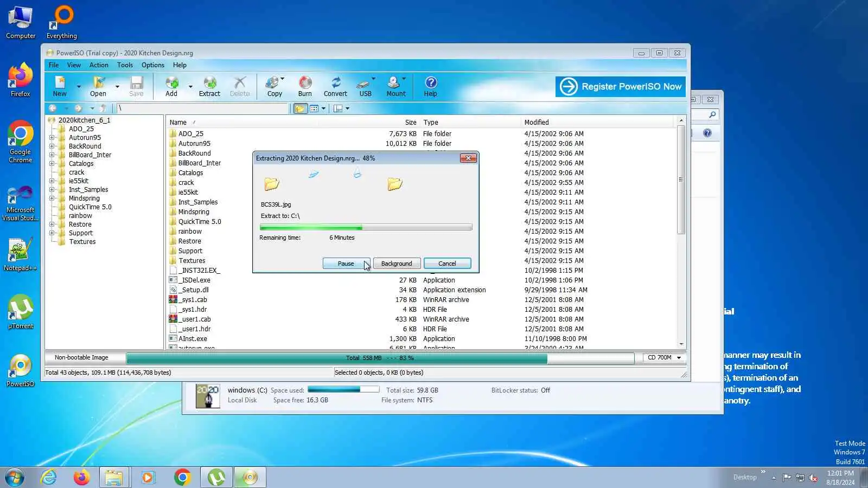Open the Open button dropdown arrow
The height and width of the screenshot is (488, 868).
[117, 87]
